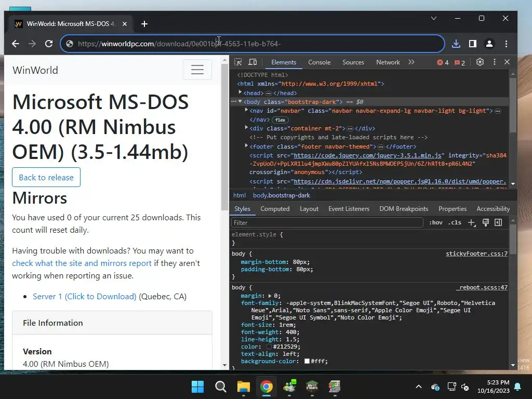Select html in DOM breadcrumb
Image resolution: width=532 pixels, height=399 pixels.
(x=240, y=195)
